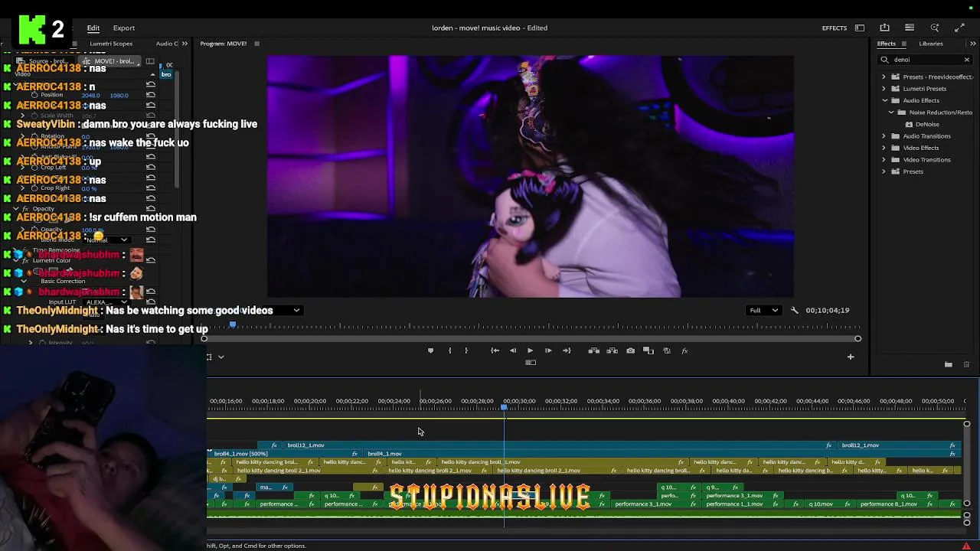This screenshot has width=980, height=551.
Task: Click the Quick Export icon
Action: coord(884,28)
